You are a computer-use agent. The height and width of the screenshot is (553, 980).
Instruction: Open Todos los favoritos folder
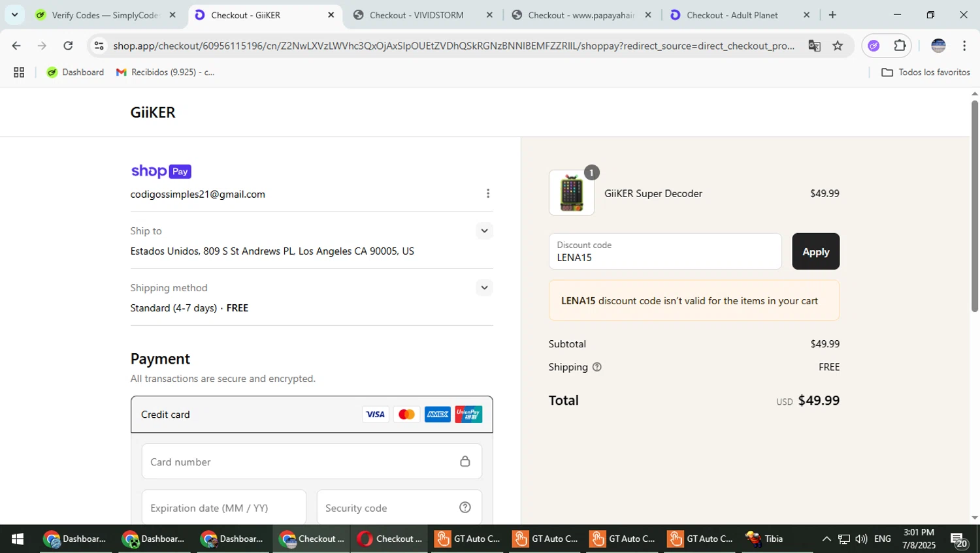click(x=926, y=72)
